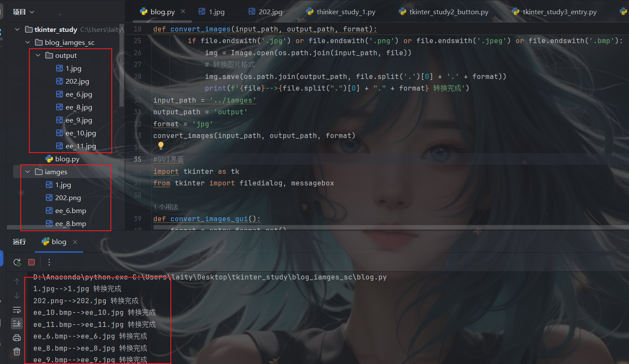
Task: Open the run toolbar more options menu
Action: tap(49, 262)
